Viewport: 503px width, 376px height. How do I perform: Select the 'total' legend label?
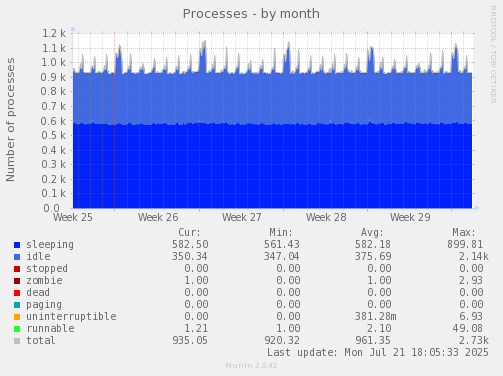coord(41,340)
